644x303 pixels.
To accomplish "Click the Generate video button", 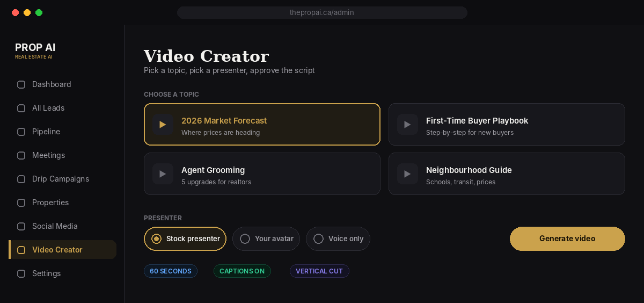I will pos(567,239).
